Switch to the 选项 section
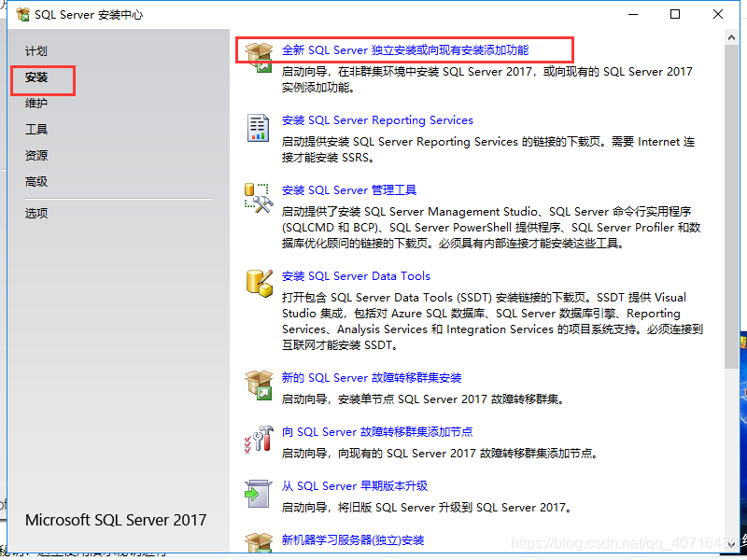 click(37, 213)
